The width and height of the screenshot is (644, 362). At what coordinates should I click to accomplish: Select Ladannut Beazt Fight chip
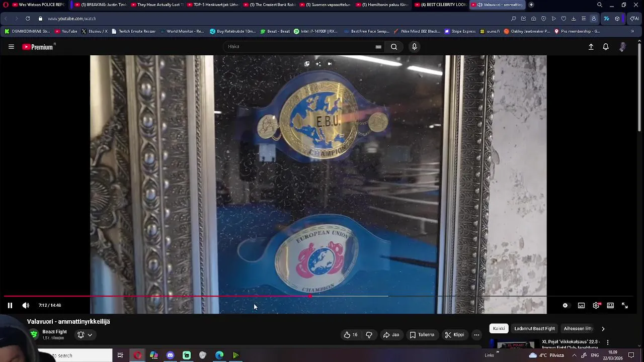[x=534, y=328]
